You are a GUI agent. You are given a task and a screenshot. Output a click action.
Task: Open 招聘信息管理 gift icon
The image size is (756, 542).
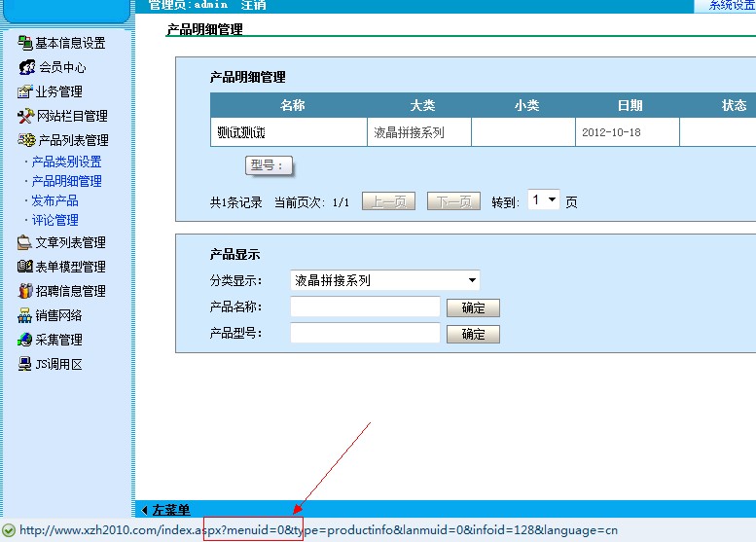click(25, 291)
